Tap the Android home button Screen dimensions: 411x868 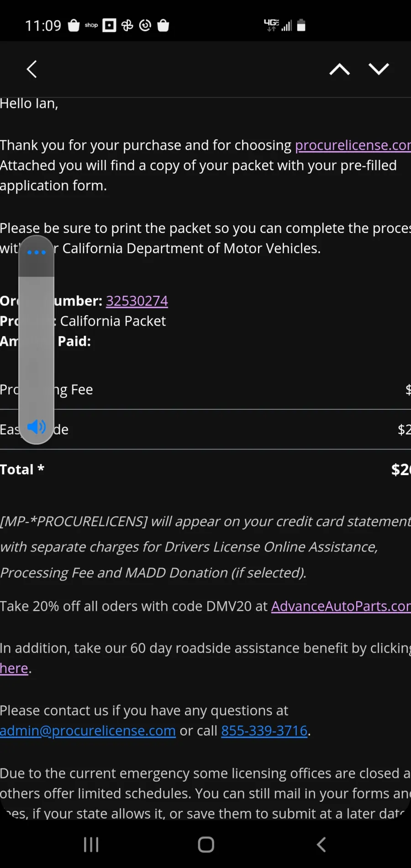[x=206, y=845]
